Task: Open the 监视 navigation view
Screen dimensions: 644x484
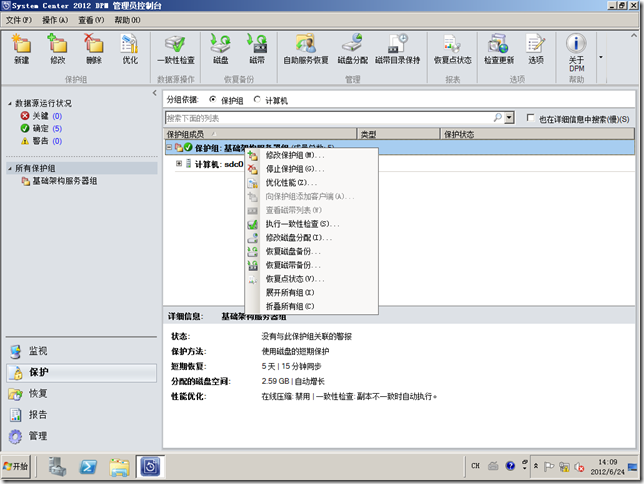Action: click(x=81, y=351)
